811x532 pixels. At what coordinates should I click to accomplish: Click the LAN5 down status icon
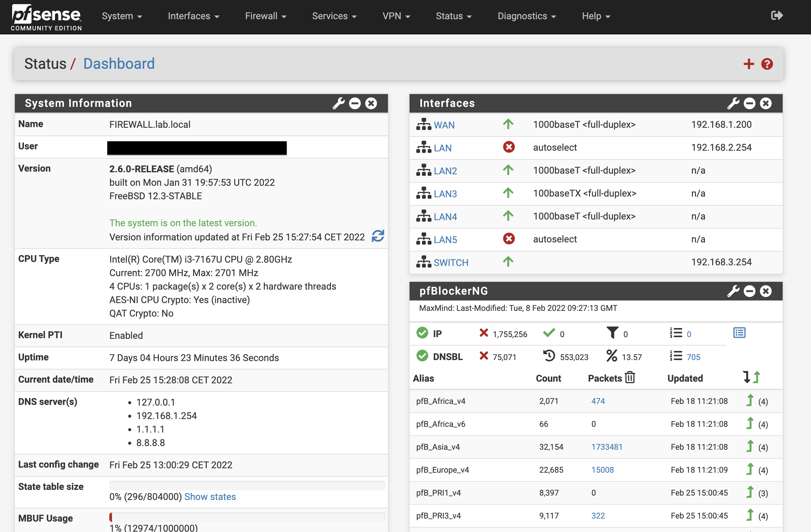[509, 239]
